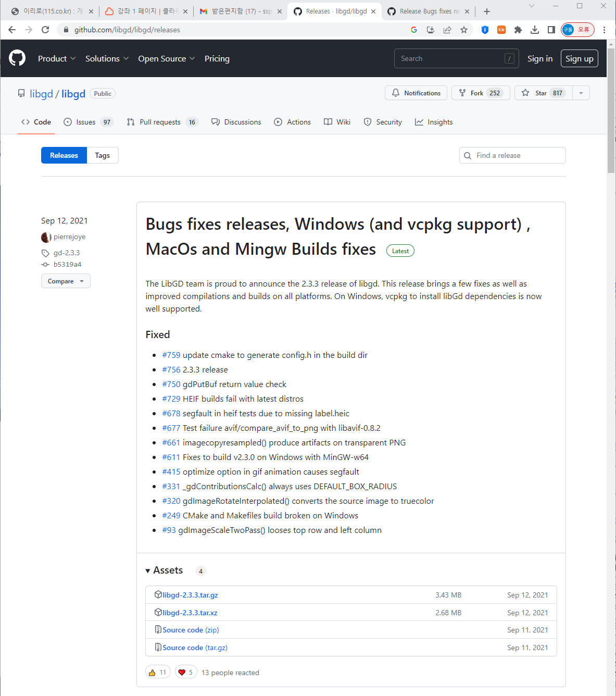Screen dimensions: 616x696
Task: Click the Sign up button
Action: (x=580, y=58)
